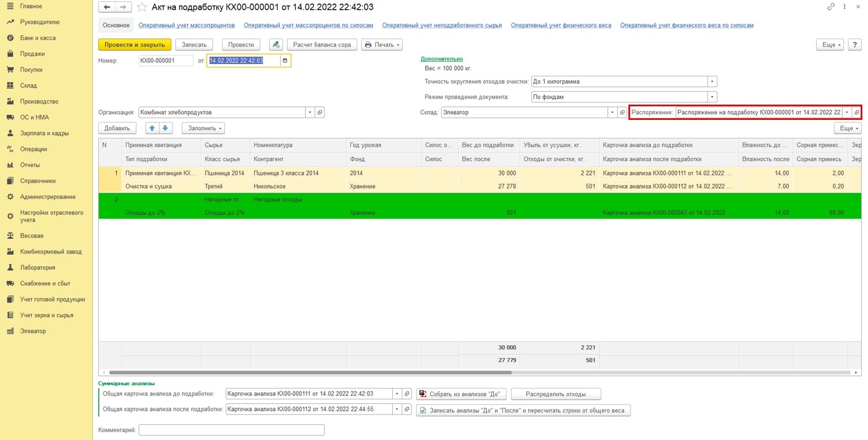Switch to the Основное tab
Screen dimensions: 868x440
pyautogui.click(x=116, y=25)
